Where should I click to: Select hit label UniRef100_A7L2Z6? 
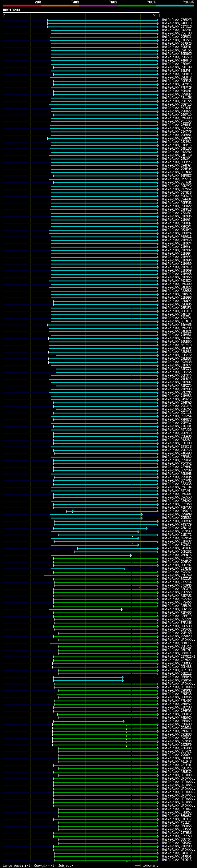pyautogui.click(x=177, y=40)
